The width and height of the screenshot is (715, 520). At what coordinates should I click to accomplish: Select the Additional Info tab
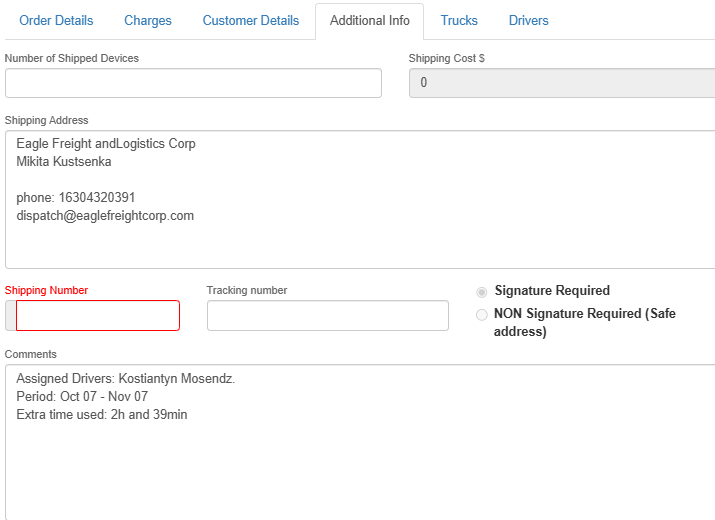(x=369, y=21)
